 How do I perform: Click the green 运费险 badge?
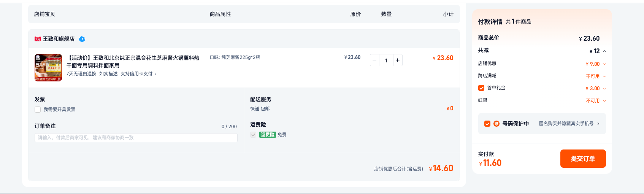pyautogui.click(x=268, y=135)
